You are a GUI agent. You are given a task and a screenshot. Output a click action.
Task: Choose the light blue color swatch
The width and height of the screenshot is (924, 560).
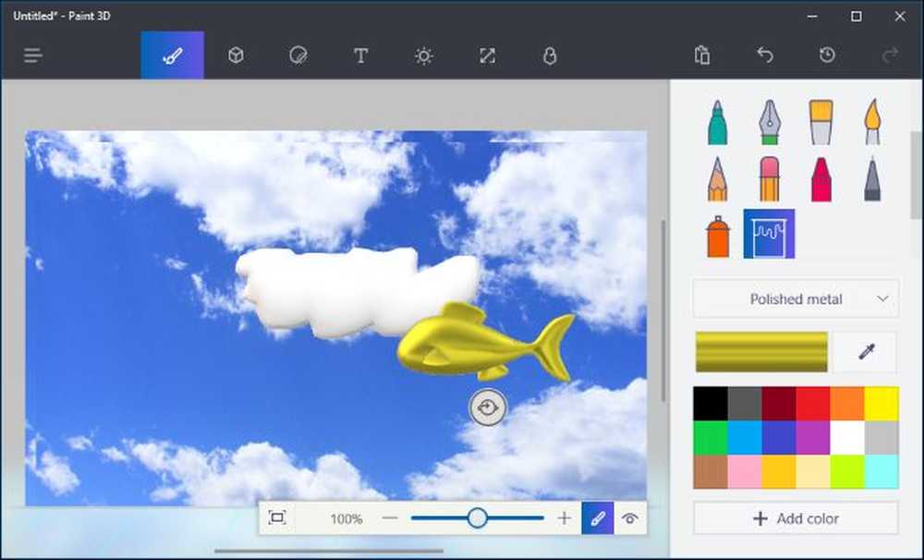[x=744, y=438]
